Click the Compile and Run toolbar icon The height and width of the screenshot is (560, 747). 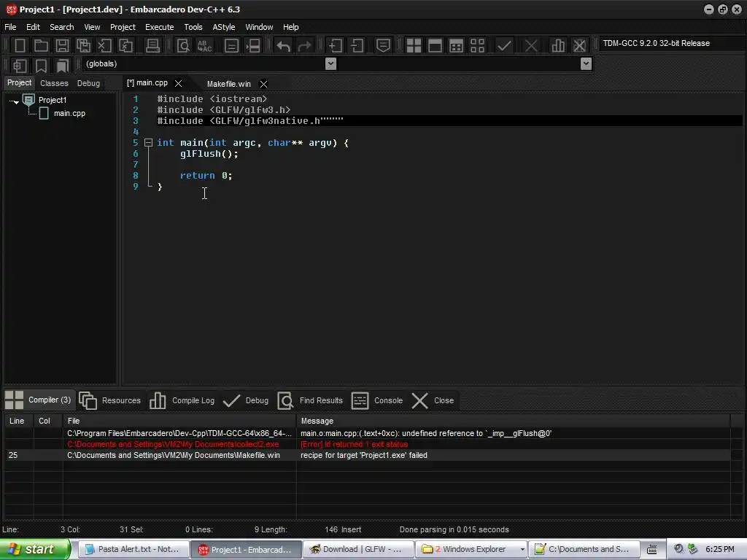point(457,46)
